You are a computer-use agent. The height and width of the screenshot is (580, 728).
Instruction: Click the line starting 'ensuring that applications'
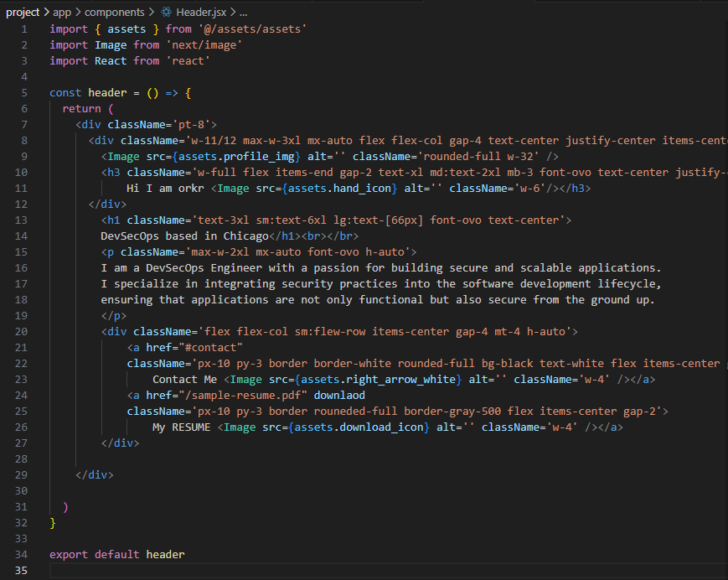[378, 299]
